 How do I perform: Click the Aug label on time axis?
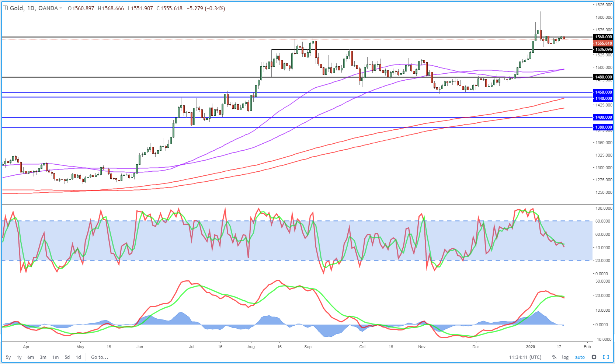coord(251,347)
